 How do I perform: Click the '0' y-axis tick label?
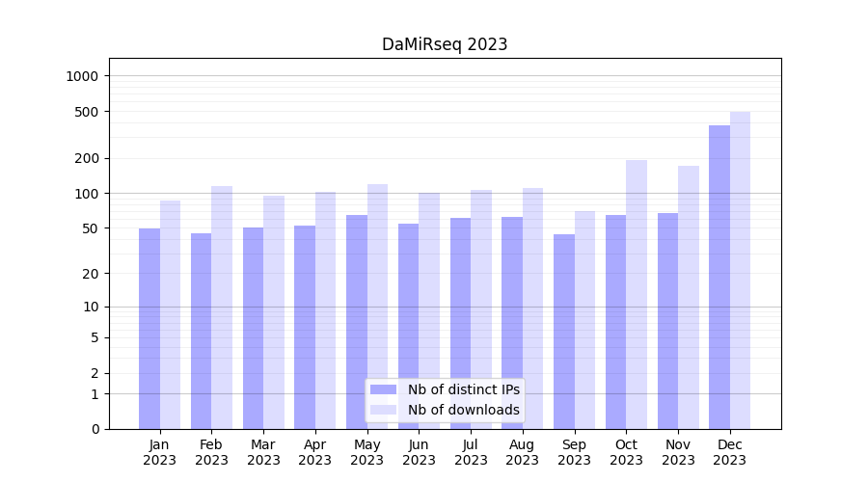pyautogui.click(x=95, y=429)
